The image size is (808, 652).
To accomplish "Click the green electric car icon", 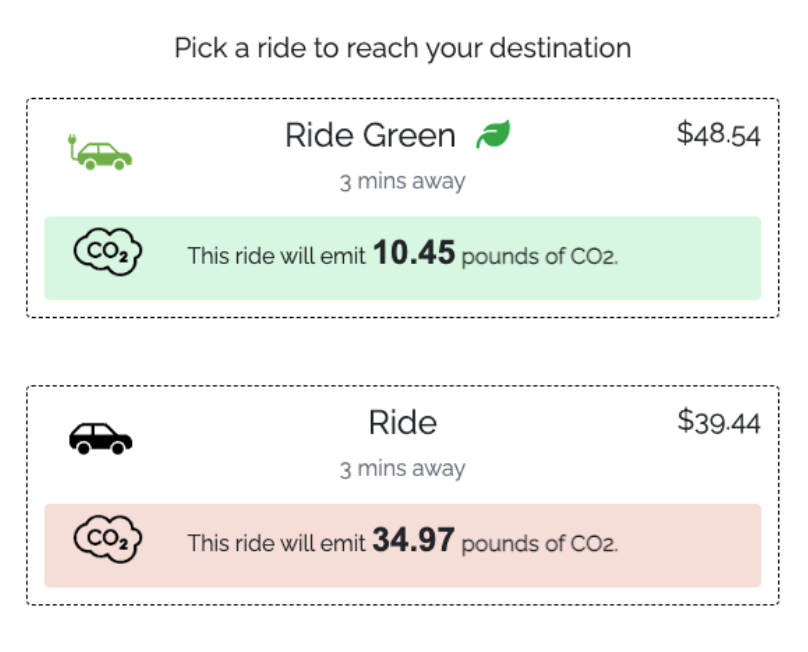I will pos(100,152).
